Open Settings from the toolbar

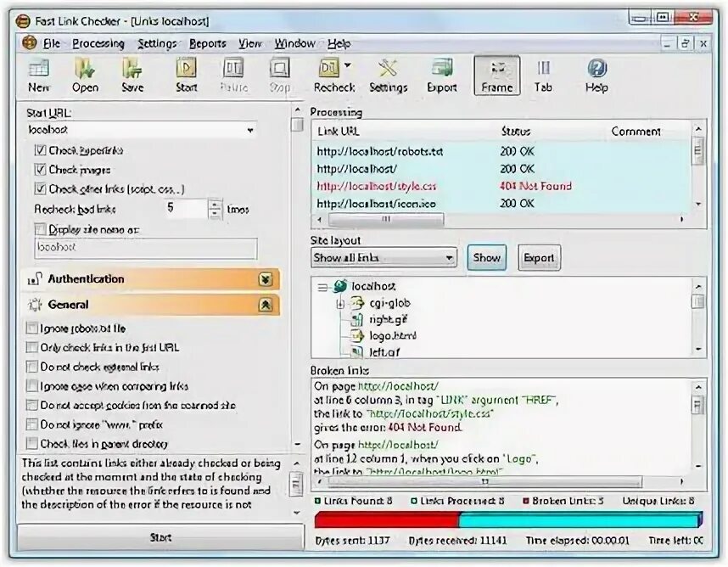point(388,70)
